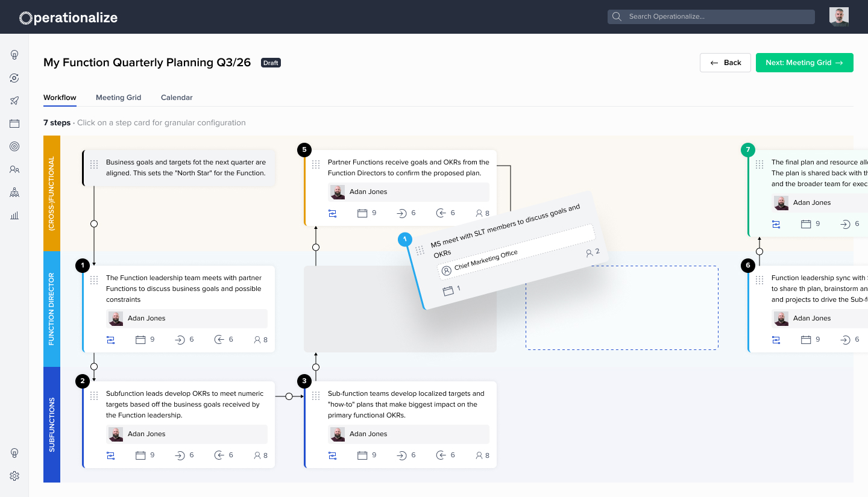Click calendar icon on Sub-function teams card
The height and width of the screenshot is (497, 868).
362,455
